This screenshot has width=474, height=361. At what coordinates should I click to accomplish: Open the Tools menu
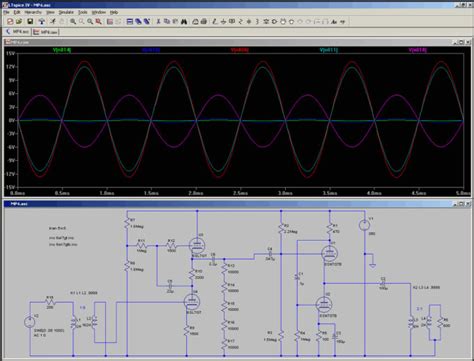[x=83, y=12]
